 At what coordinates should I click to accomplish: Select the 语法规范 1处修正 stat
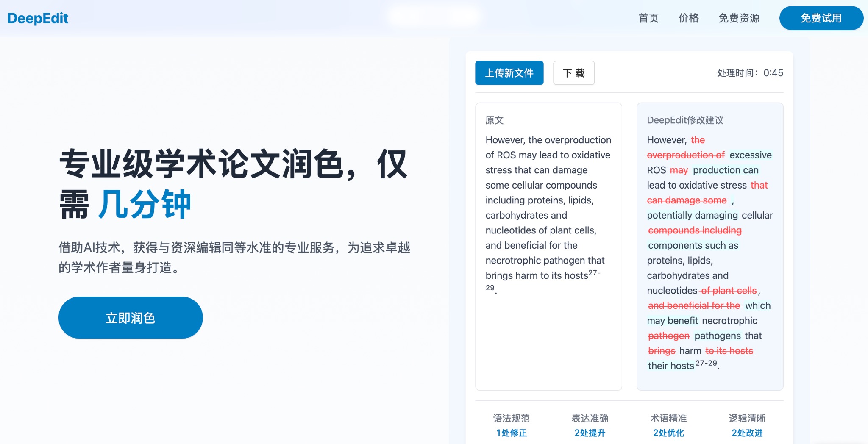[511, 425]
